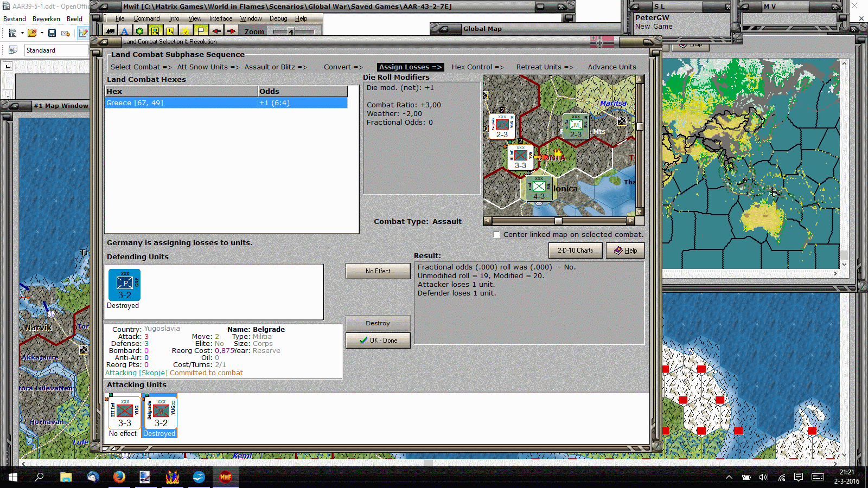Click the Hex column header
The width and height of the screenshot is (868, 488).
[182, 92]
